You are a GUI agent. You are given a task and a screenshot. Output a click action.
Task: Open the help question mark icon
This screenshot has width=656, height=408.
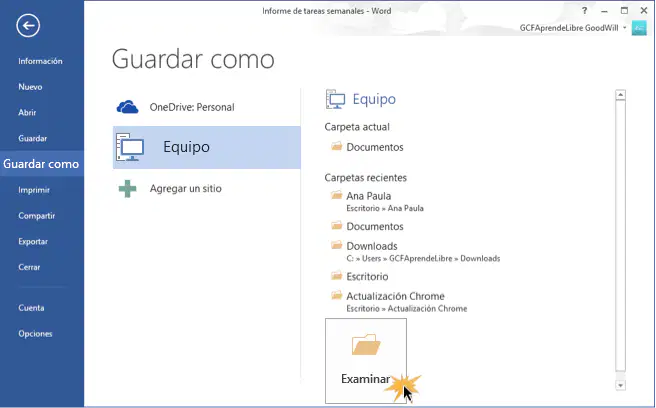[x=584, y=11]
